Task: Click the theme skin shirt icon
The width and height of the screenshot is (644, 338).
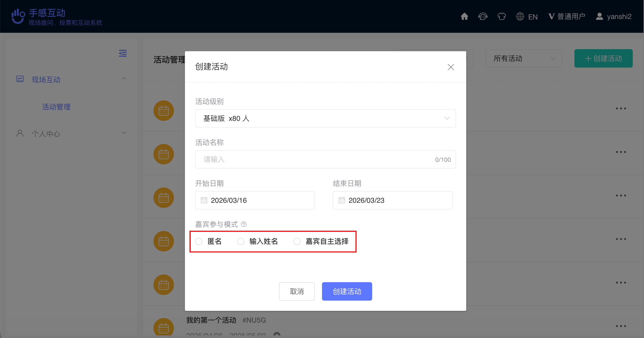Action: (502, 16)
